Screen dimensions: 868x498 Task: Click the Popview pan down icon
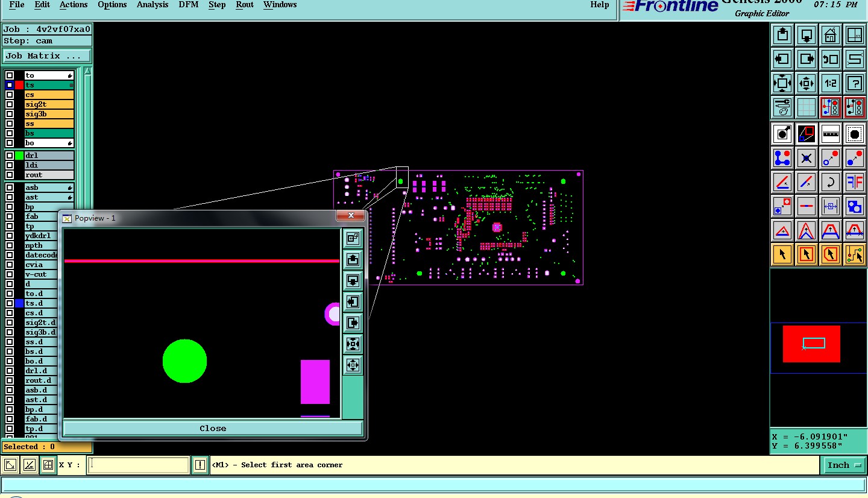click(x=353, y=281)
